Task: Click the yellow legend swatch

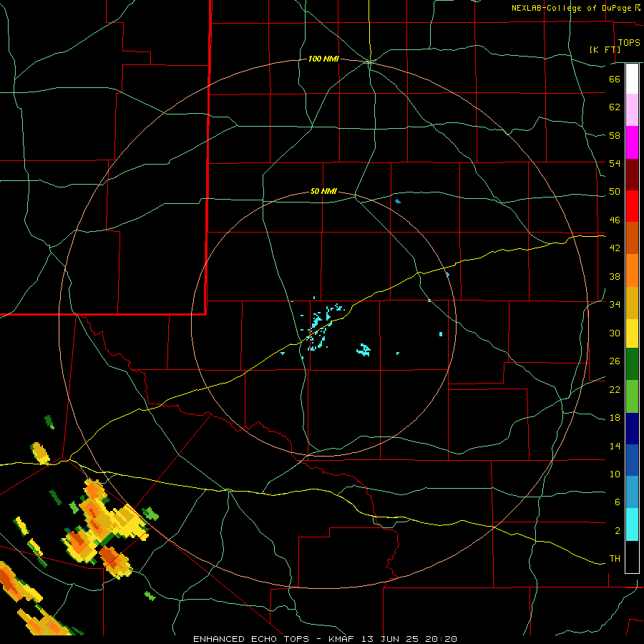Action: 632,333
